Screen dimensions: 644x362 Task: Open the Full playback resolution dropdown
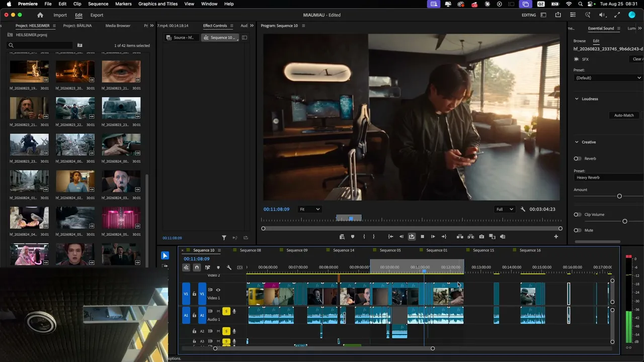[505, 209]
